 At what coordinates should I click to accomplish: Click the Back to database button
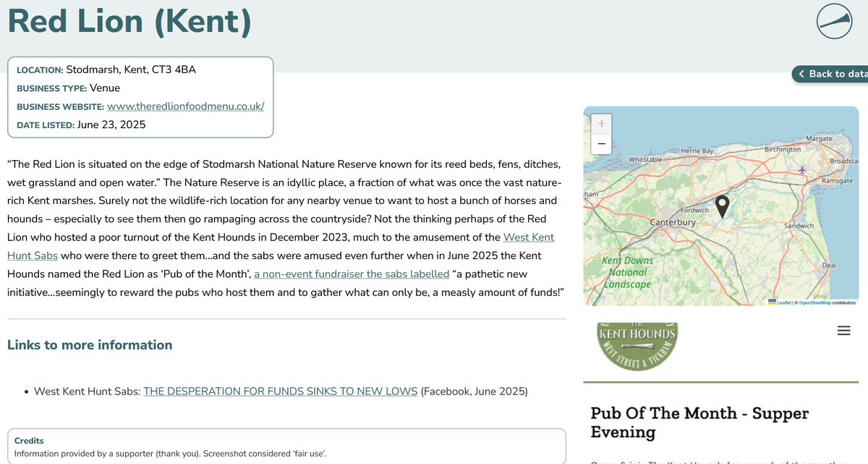[830, 74]
